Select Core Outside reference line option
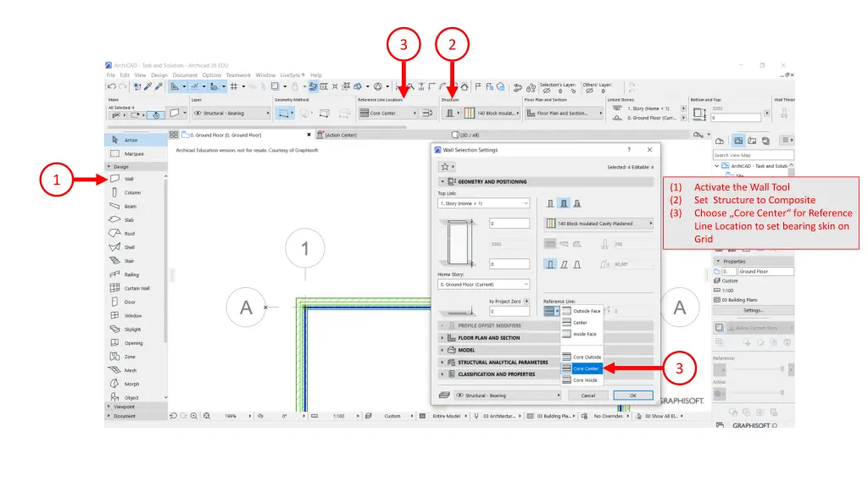Screen dimensions: 868x488 point(581,357)
